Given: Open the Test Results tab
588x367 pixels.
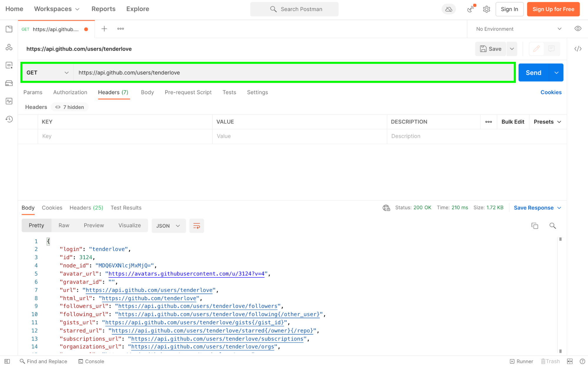Looking at the screenshot, I should (x=126, y=208).
